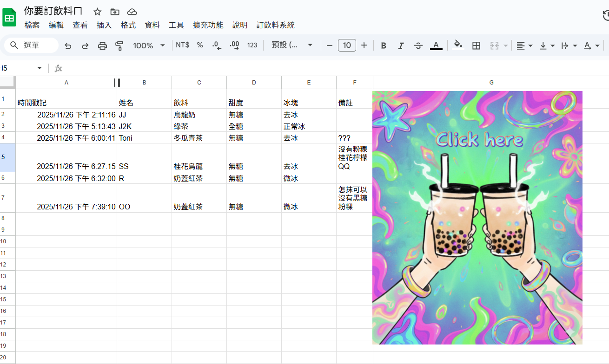Star this spreadsheet document
Image resolution: width=609 pixels, height=364 pixels.
[x=97, y=12]
